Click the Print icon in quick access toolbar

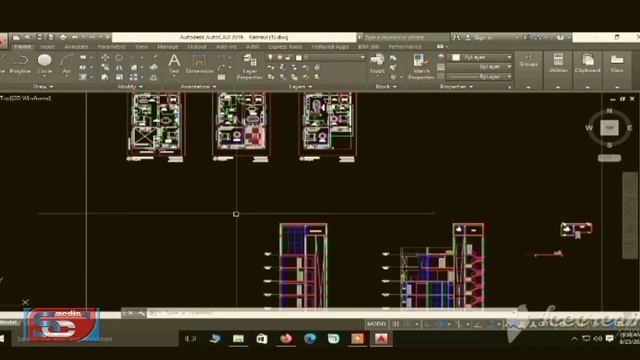point(63,37)
